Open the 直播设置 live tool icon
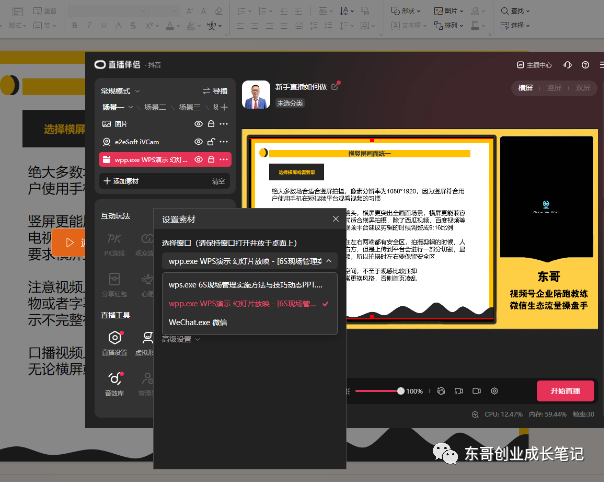The width and height of the screenshot is (604, 482). (x=114, y=343)
